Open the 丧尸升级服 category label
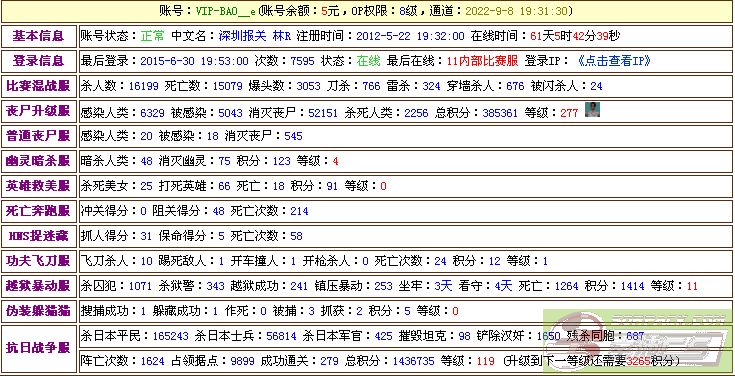This screenshot has height=376, width=735. point(38,111)
